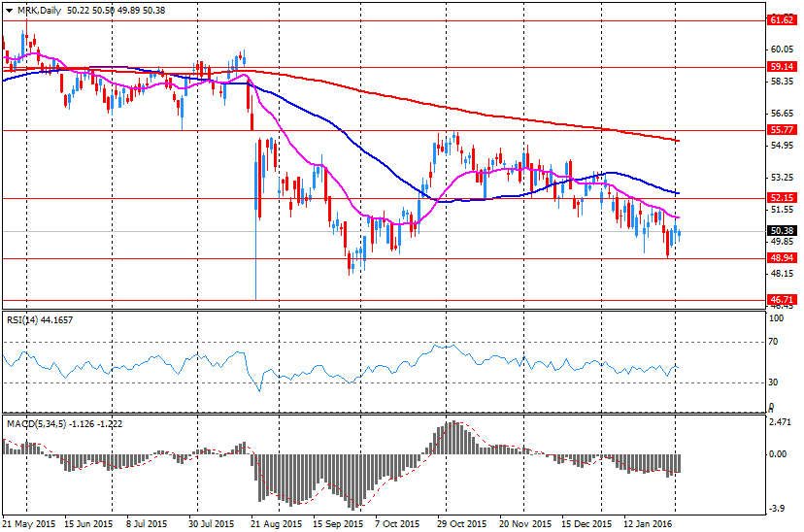This screenshot has height=532, width=804.
Task: Click the MRK,Daily chart title
Action: coord(39,11)
